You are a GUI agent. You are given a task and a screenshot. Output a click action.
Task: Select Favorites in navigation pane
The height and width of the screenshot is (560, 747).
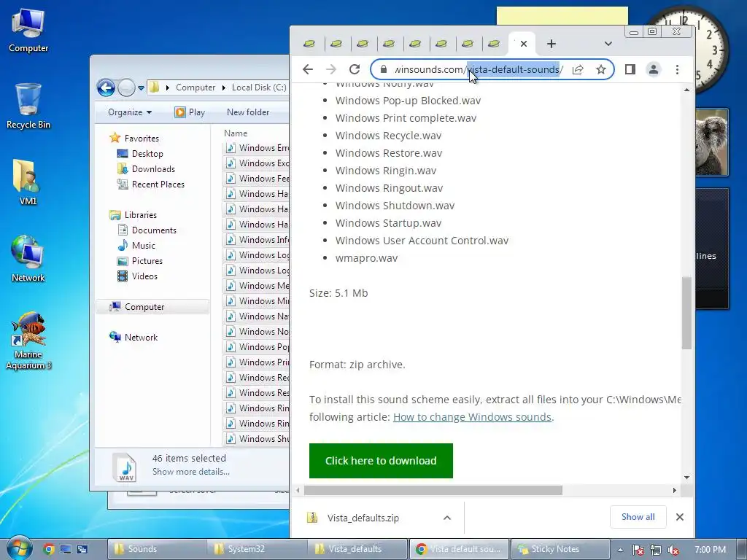(x=142, y=138)
